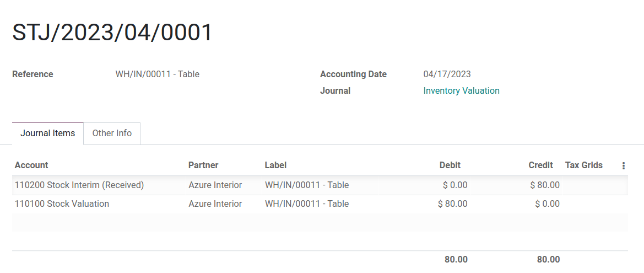Select the 110100 Stock Valuation account row
Viewport: 644px width, 273px height.
tap(62, 204)
